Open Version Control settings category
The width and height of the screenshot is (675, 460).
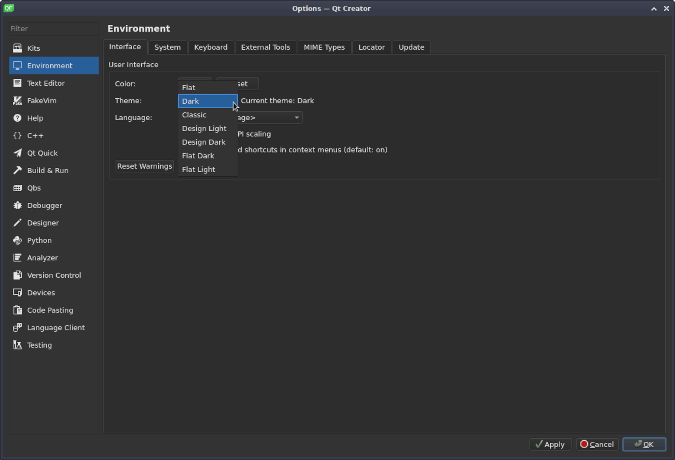click(x=54, y=275)
